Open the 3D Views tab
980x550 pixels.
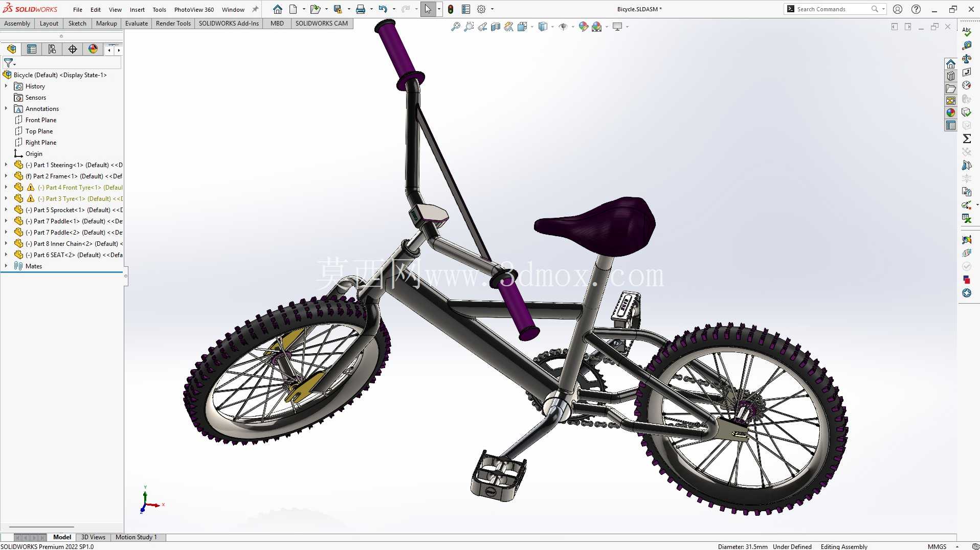93,537
